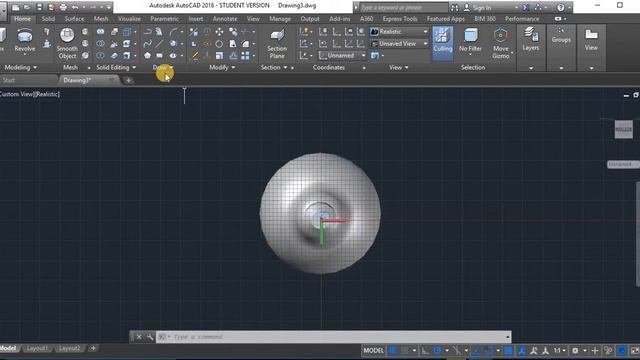This screenshot has height=360, width=640.
Task: Toggle polar tracking in status bar
Action: pyautogui.click(x=438, y=351)
